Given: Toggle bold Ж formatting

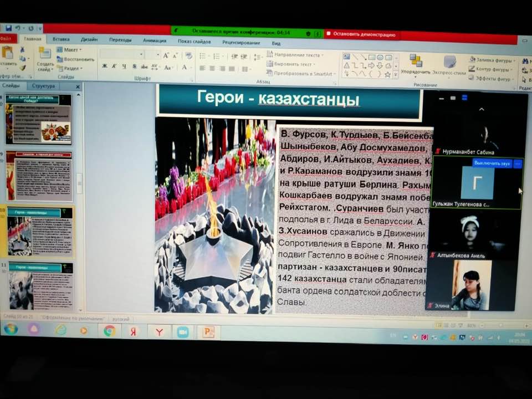Looking at the screenshot, I should point(105,66).
